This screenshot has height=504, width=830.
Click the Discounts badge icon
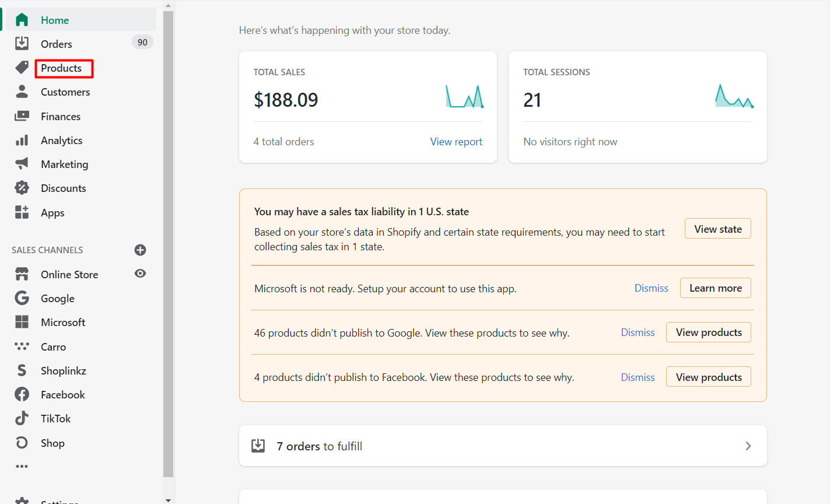tap(22, 188)
